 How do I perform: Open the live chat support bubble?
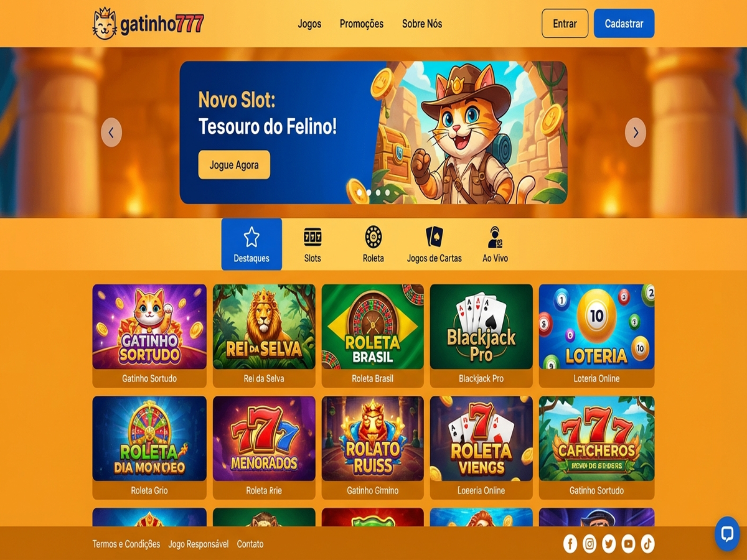(x=726, y=534)
